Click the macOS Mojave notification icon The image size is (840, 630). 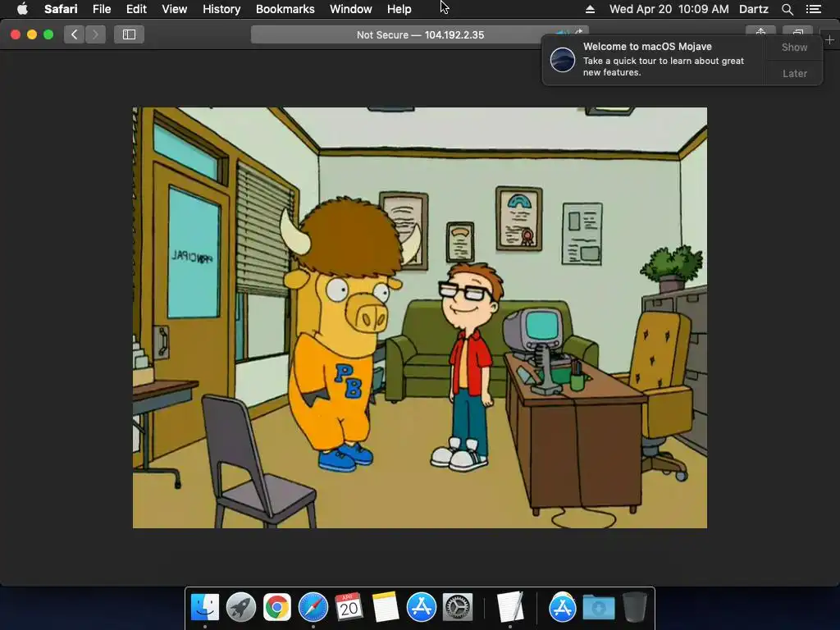click(x=563, y=59)
